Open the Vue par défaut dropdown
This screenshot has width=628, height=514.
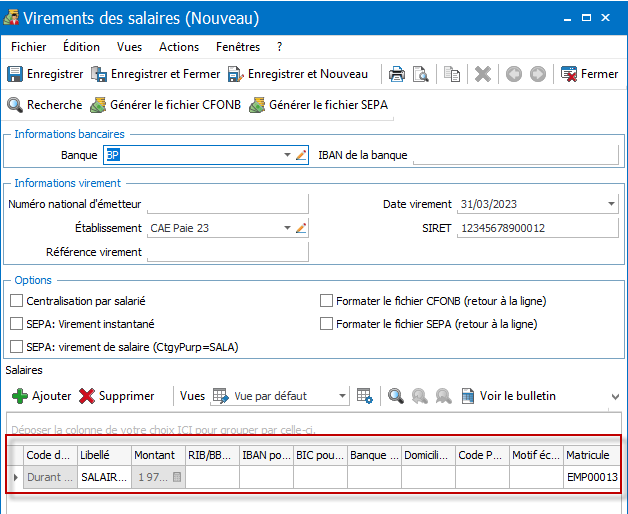click(x=342, y=396)
